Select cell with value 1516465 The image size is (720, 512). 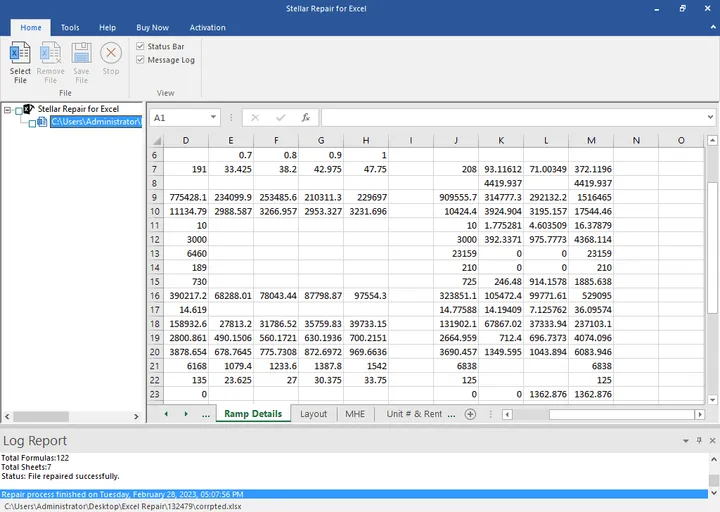pos(591,197)
